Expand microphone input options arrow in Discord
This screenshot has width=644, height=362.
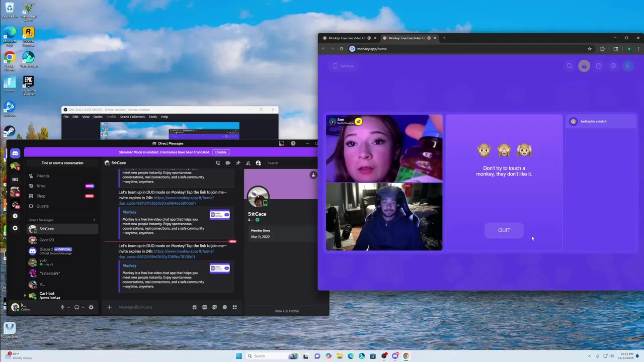pyautogui.click(x=68, y=307)
